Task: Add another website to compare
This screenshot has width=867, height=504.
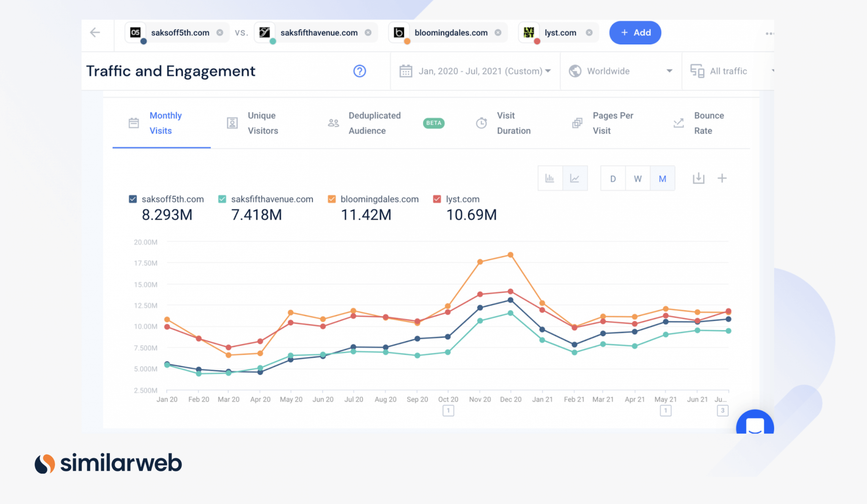Action: 635,32
